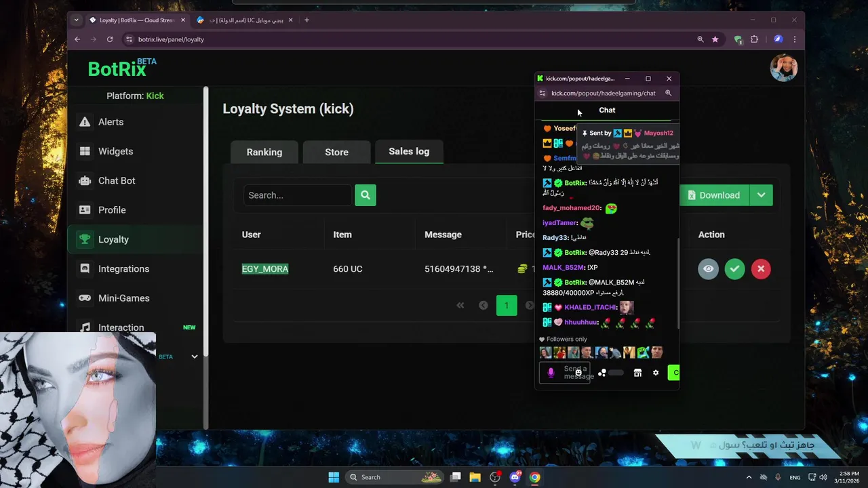Approve the 660 UC sale with checkmark

(734, 269)
